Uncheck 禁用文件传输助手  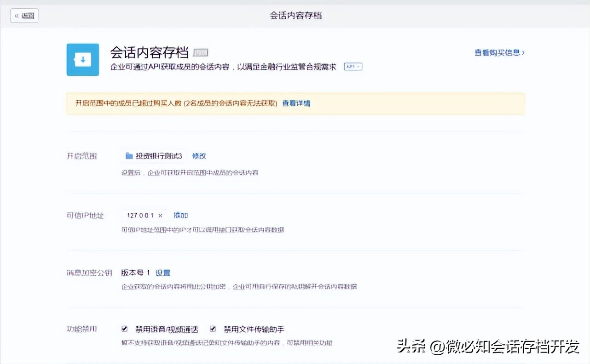(213, 329)
